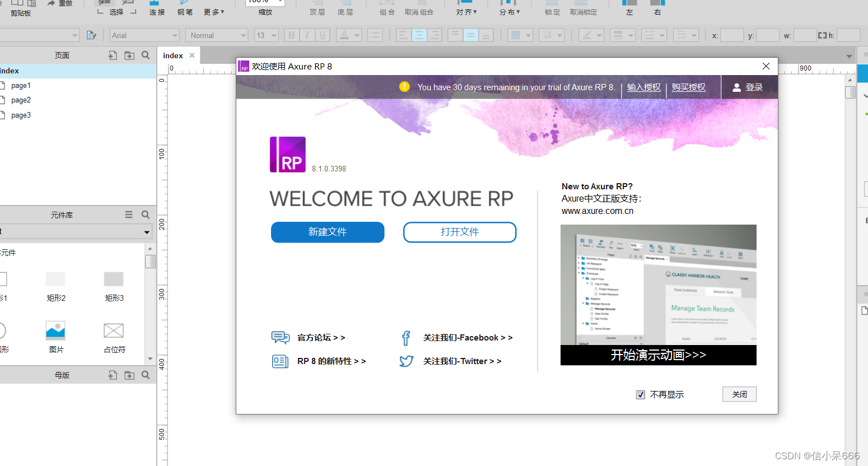Close the index tab
The width and height of the screenshot is (868, 466).
pyautogui.click(x=192, y=55)
